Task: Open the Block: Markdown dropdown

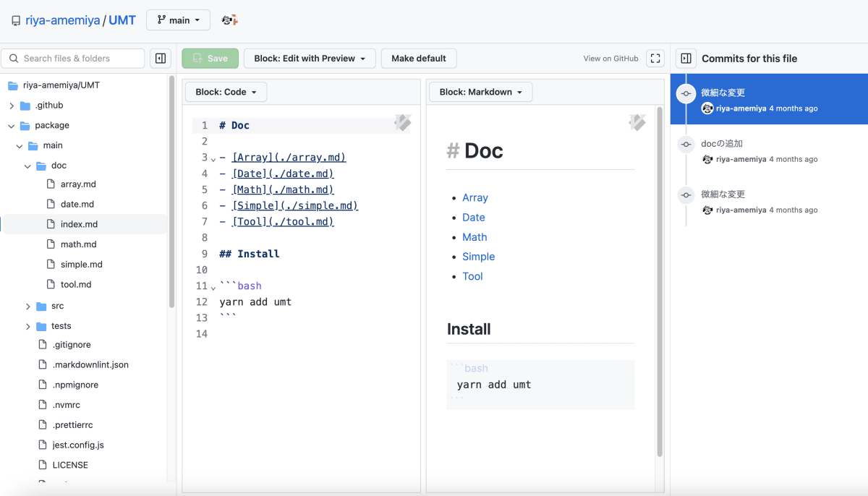Action: [x=480, y=92]
